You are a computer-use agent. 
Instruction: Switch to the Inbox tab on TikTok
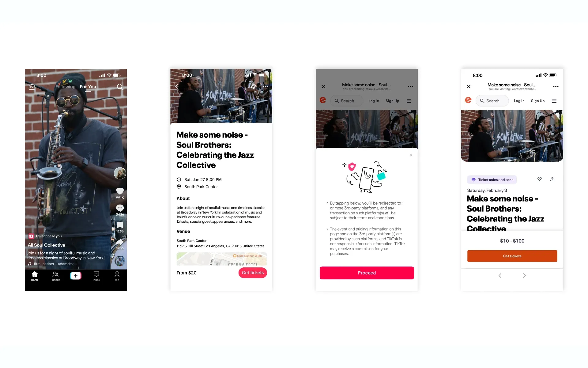[96, 276]
